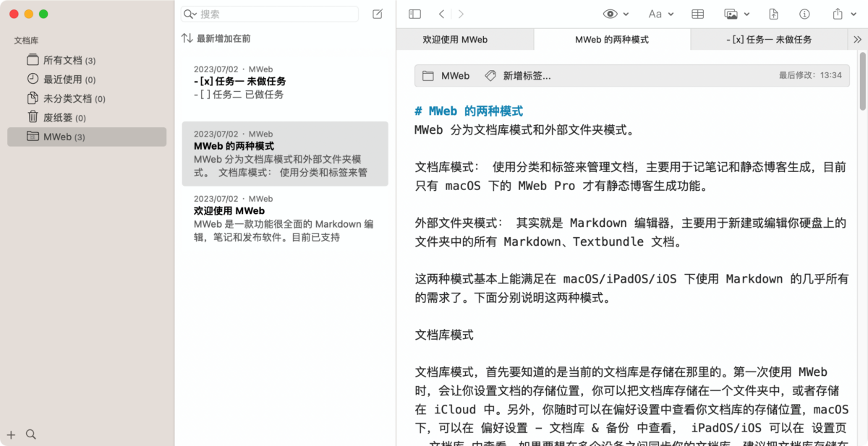This screenshot has height=446, width=868.
Task: Click the insert image icon
Action: point(731,14)
